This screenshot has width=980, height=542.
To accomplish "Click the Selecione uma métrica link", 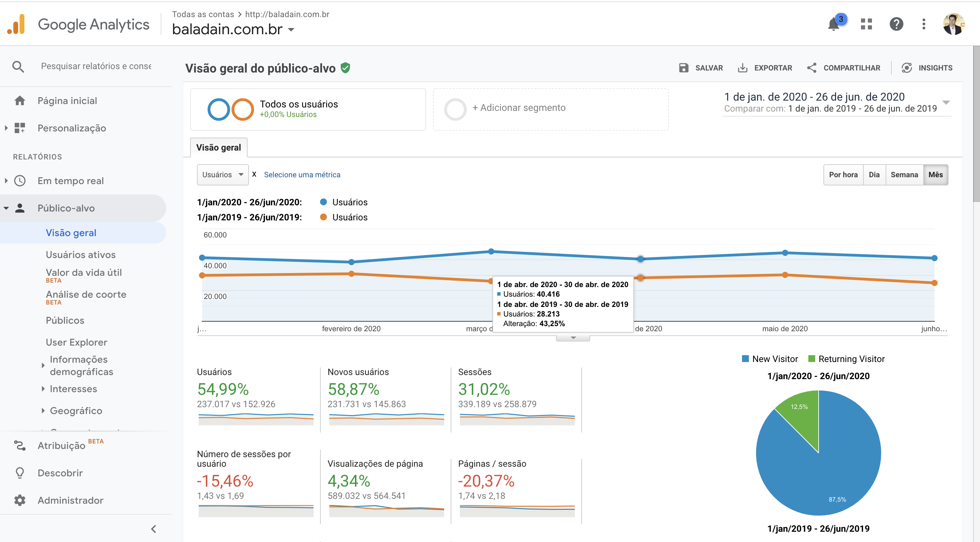I will [x=302, y=175].
